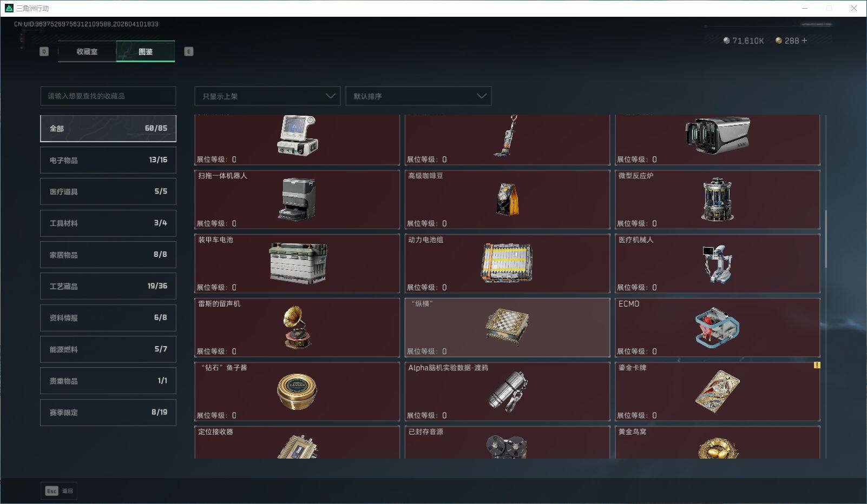Select the 扫拖一体机器人 robot item image
The image size is (867, 504).
297,200
